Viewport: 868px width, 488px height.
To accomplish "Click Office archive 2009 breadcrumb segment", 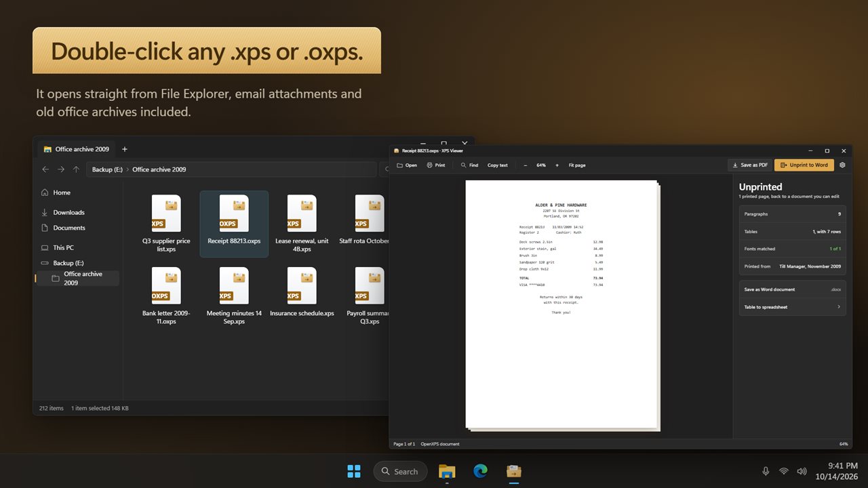I will [159, 169].
